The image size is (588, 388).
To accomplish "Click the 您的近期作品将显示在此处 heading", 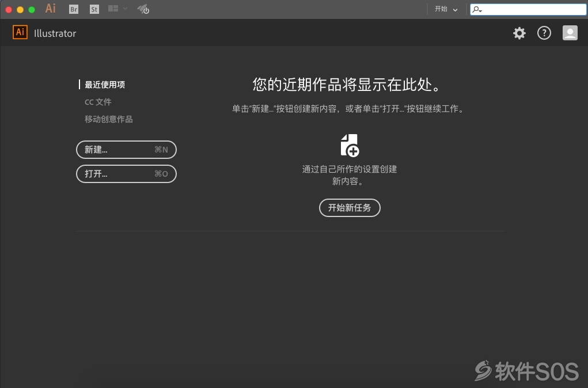I will coord(347,85).
